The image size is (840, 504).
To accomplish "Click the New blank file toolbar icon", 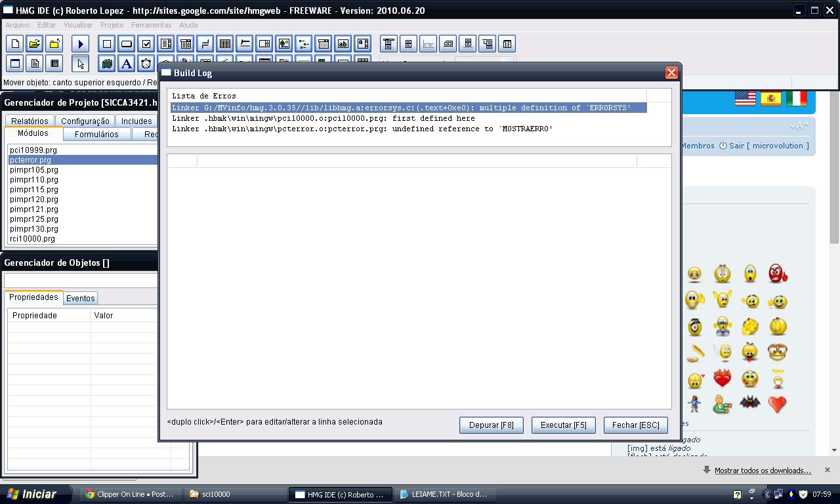I will point(15,44).
